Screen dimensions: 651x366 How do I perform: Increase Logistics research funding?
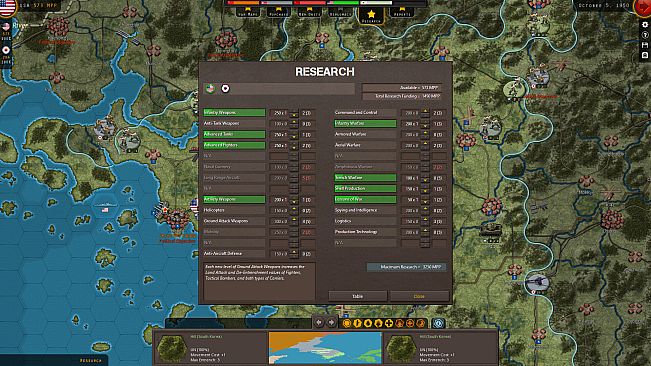click(x=425, y=219)
